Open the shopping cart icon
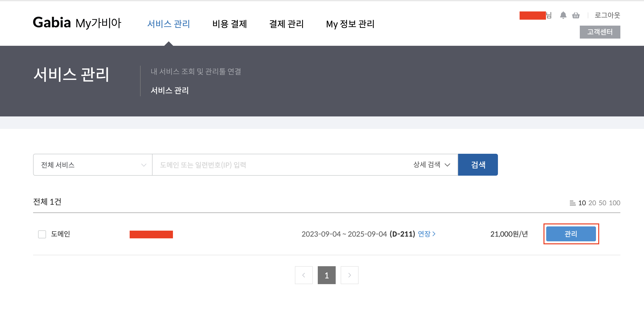This screenshot has height=311, width=644. pyautogui.click(x=576, y=15)
